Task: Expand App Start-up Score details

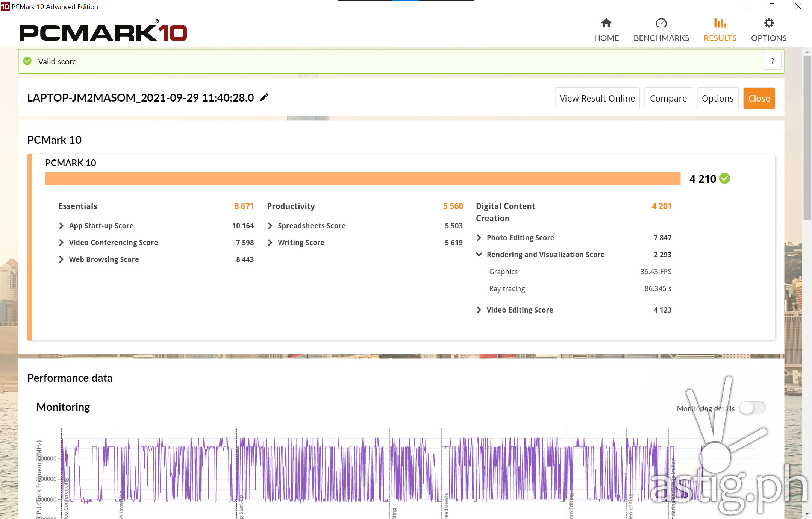Action: pyautogui.click(x=61, y=226)
